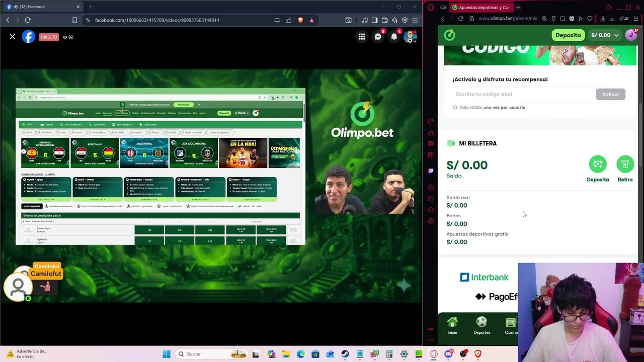
Task: Click the Olimpo.bet logo in header
Action: point(449,35)
